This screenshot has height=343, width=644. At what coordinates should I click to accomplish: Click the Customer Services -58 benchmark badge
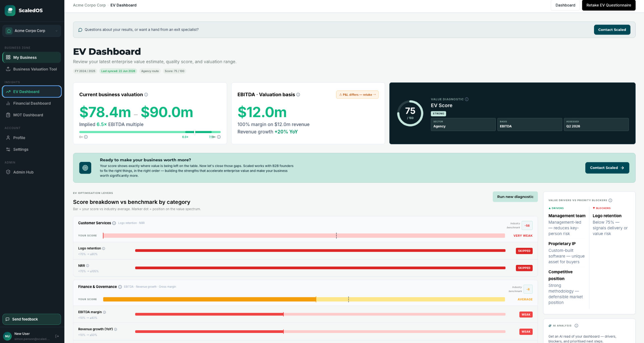pos(527,226)
